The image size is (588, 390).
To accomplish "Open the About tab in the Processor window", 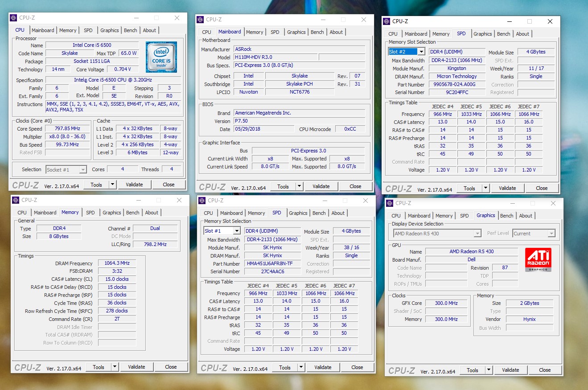I will click(149, 30).
